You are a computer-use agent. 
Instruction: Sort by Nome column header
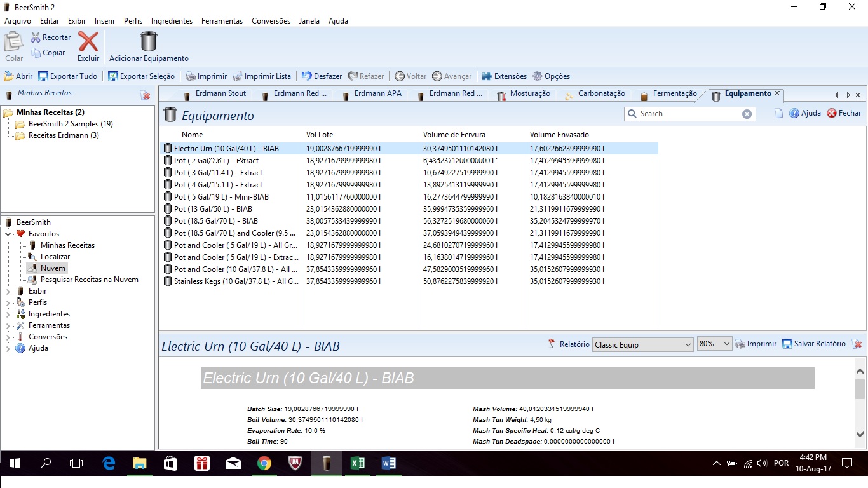pyautogui.click(x=231, y=135)
